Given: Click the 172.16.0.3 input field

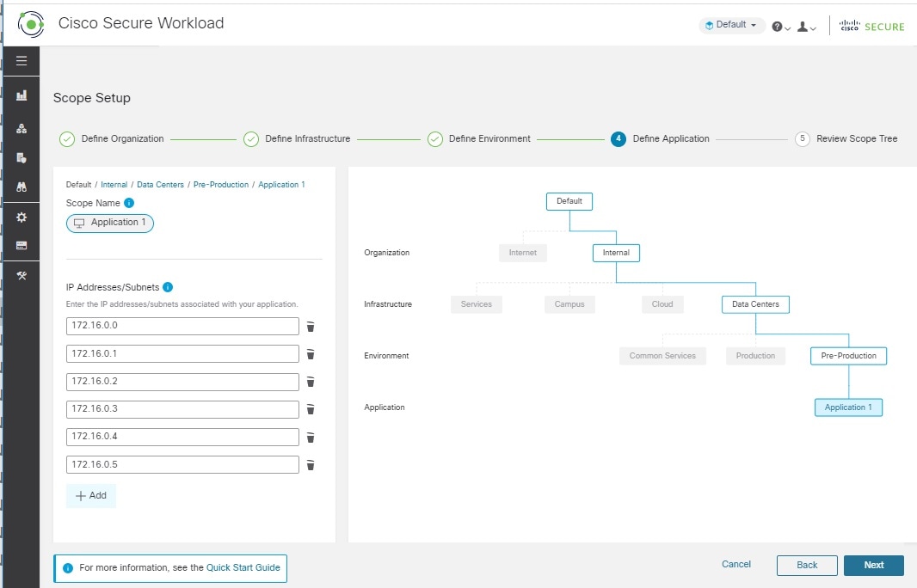Looking at the screenshot, I should click(x=182, y=409).
